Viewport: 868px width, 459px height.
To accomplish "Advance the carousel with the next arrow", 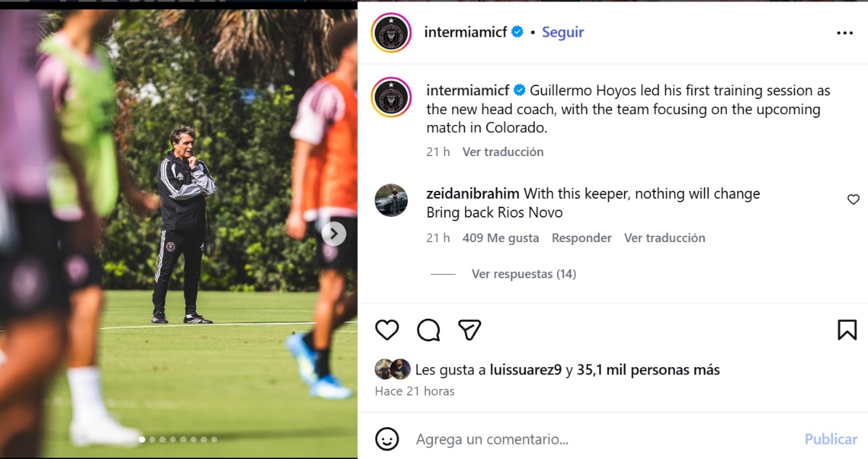I will point(333,233).
